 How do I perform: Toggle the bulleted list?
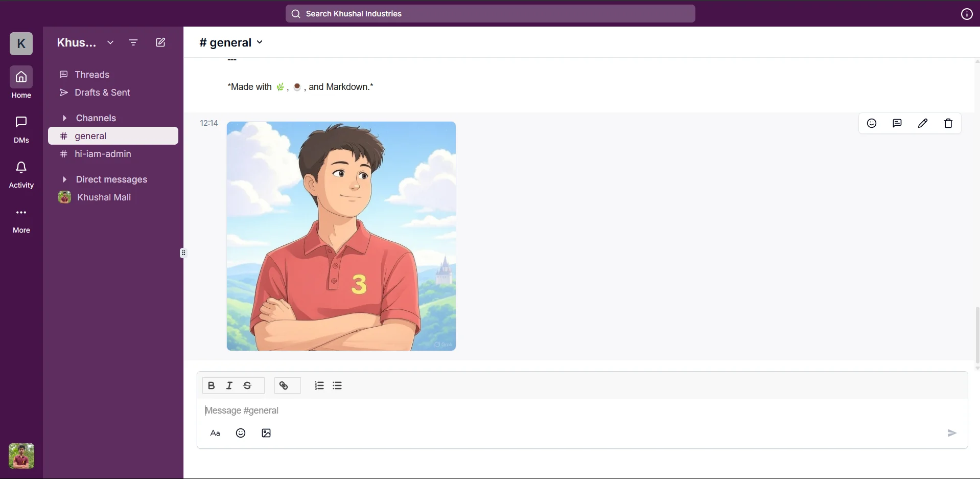coord(338,386)
